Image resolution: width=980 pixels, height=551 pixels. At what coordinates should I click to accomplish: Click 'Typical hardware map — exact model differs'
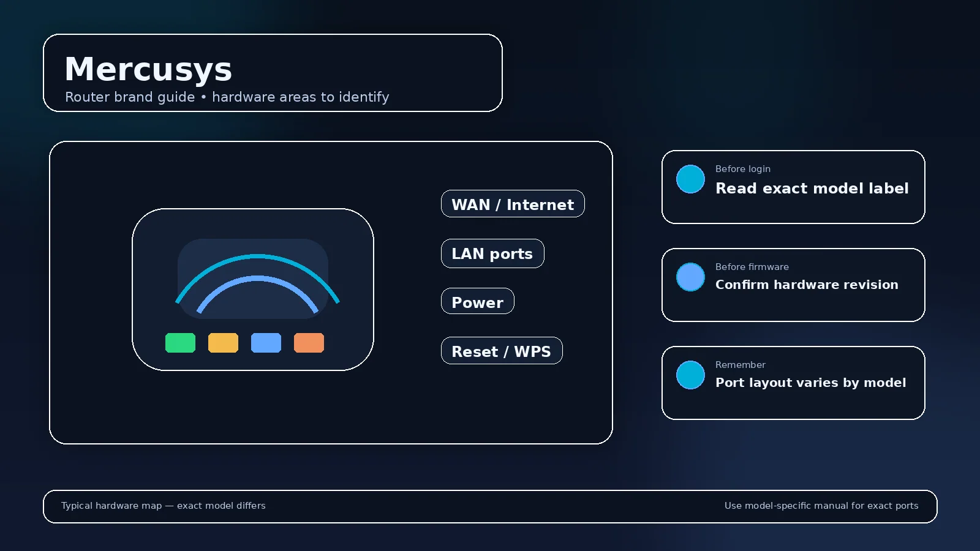click(x=164, y=506)
